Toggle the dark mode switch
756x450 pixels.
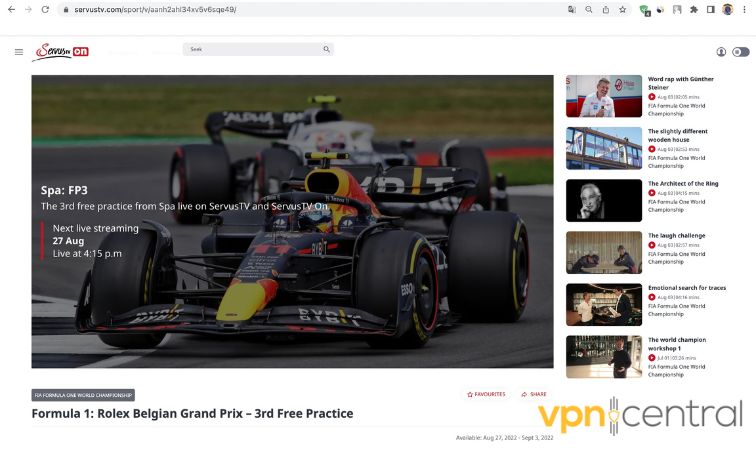tap(741, 52)
